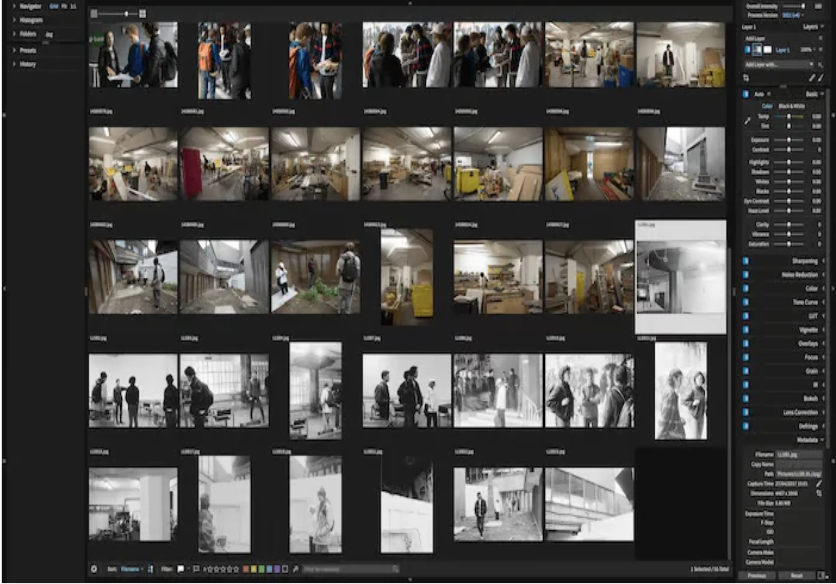Click the Auto adjustment button
Viewport: 836px width, 584px height.
pos(759,94)
